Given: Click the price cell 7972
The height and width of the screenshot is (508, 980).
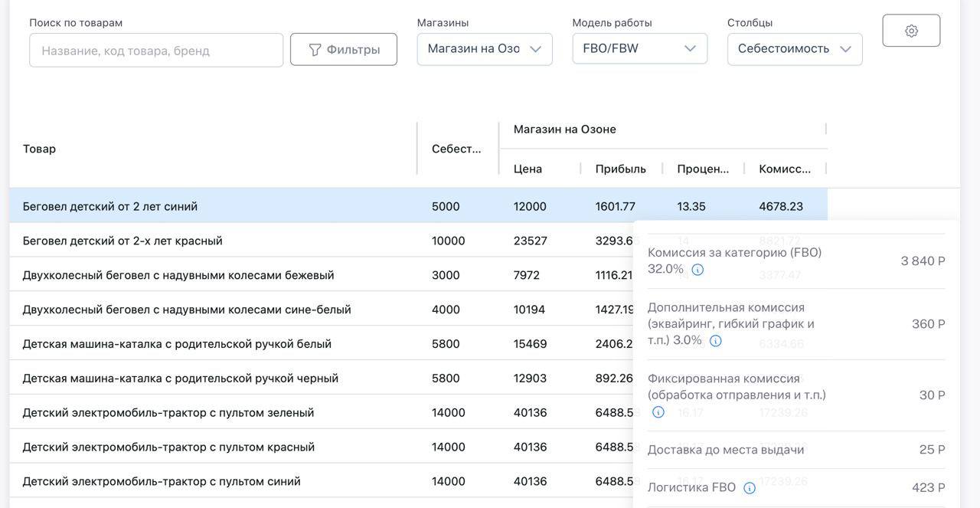Looking at the screenshot, I should point(527,275).
